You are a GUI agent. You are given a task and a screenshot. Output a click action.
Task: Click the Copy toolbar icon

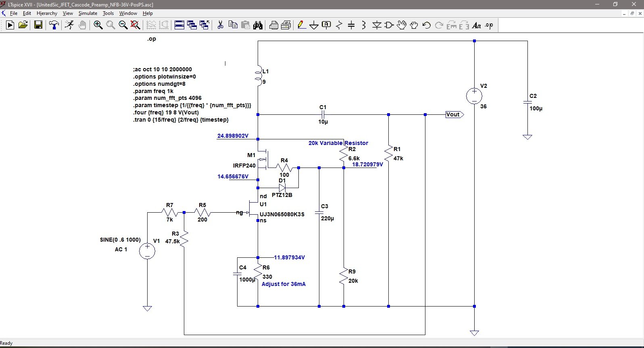coord(233,25)
